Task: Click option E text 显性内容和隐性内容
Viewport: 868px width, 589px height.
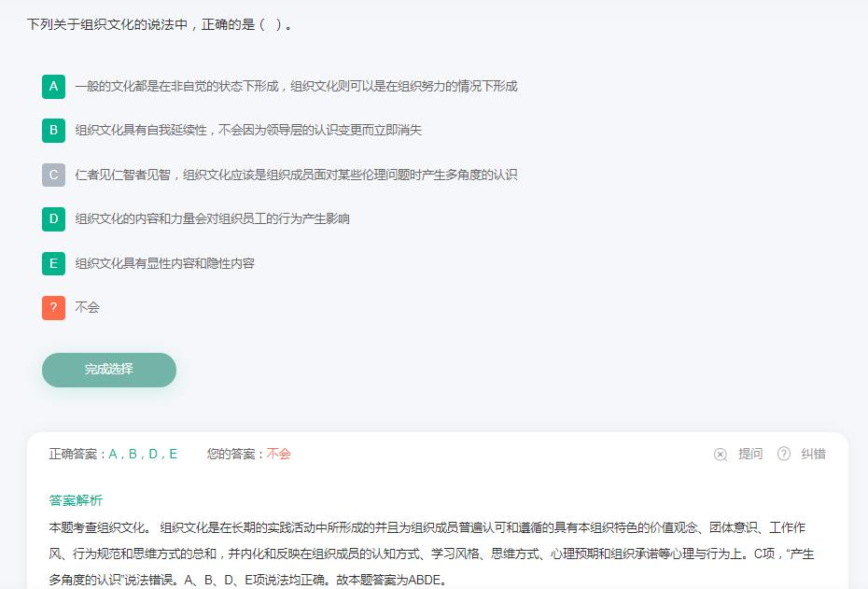Action: (x=165, y=263)
